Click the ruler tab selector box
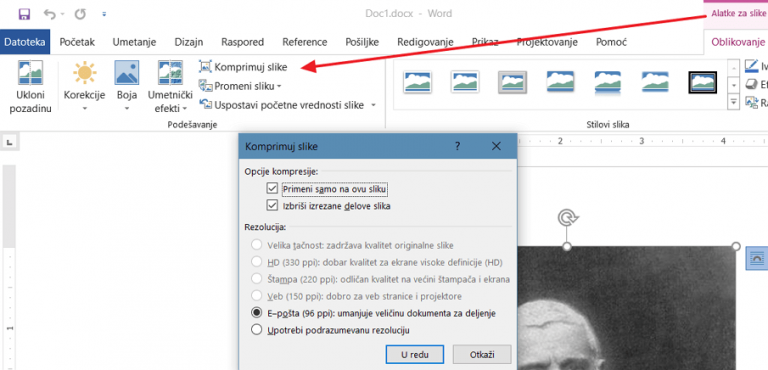Image resolution: width=768 pixels, height=370 pixels. pyautogui.click(x=10, y=142)
